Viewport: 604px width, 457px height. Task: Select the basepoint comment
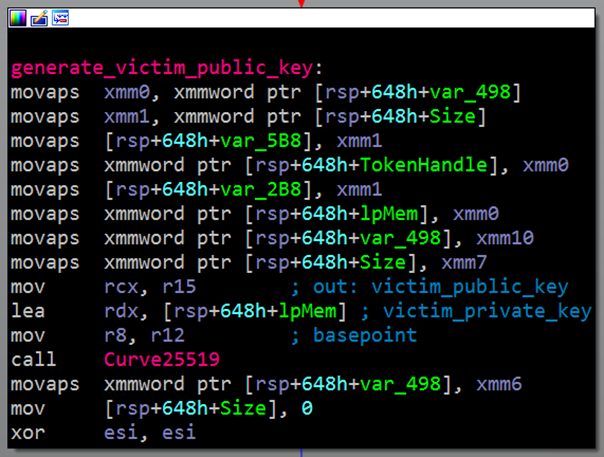click(x=365, y=335)
